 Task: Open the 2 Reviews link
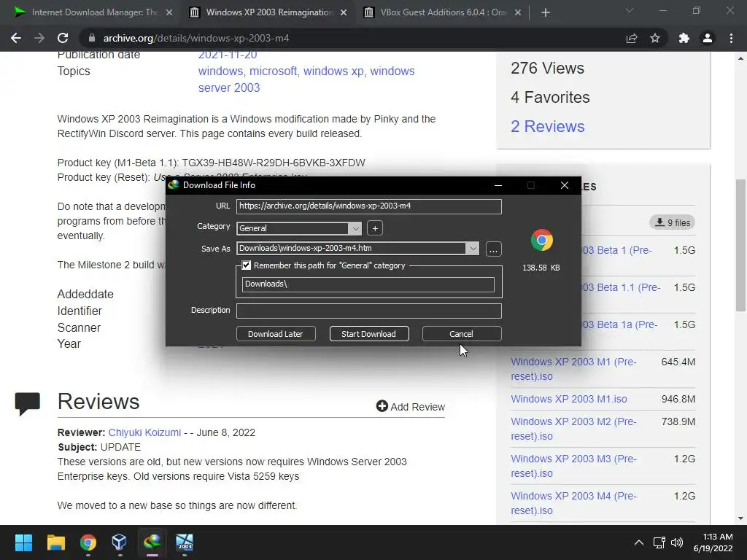[547, 126]
